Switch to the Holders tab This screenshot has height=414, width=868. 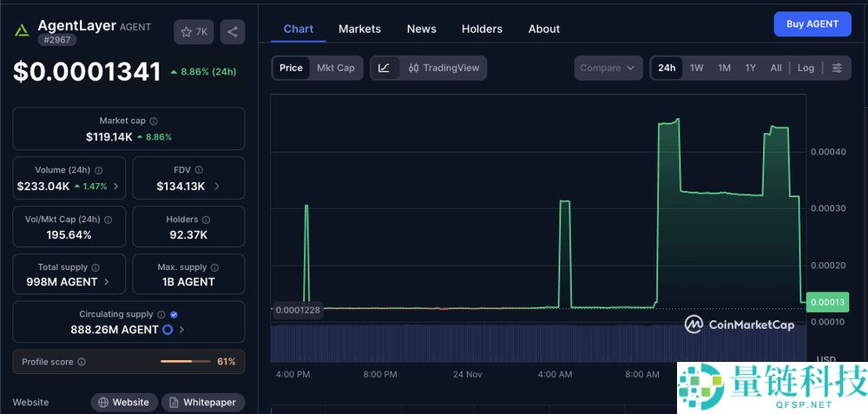(x=482, y=29)
